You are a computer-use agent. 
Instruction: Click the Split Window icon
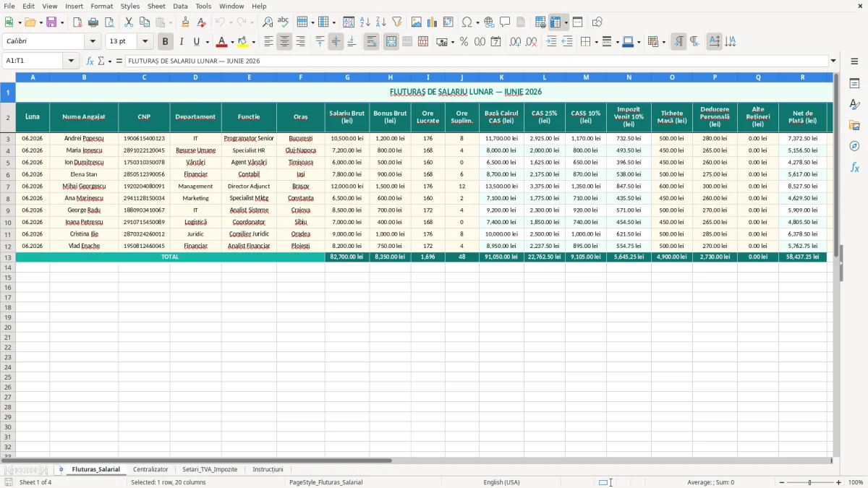click(577, 22)
